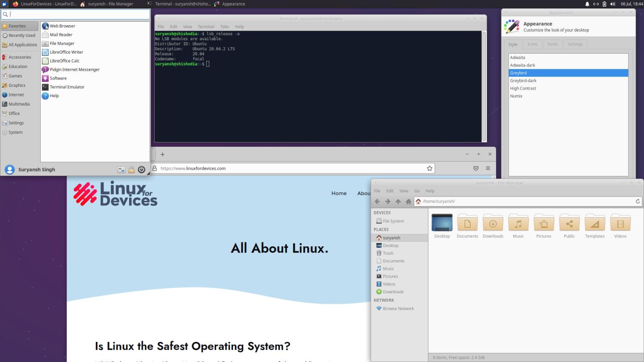Click LinuxForDevices logo
Screen dimensions: 644x362
pos(115,194)
